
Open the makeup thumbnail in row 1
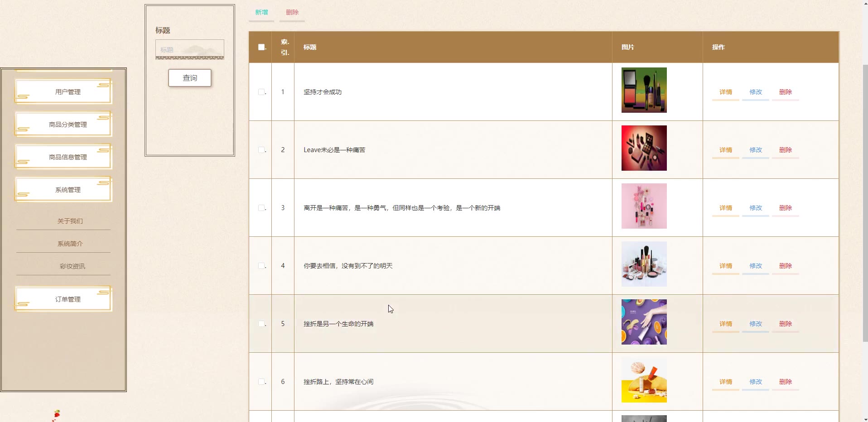point(644,90)
